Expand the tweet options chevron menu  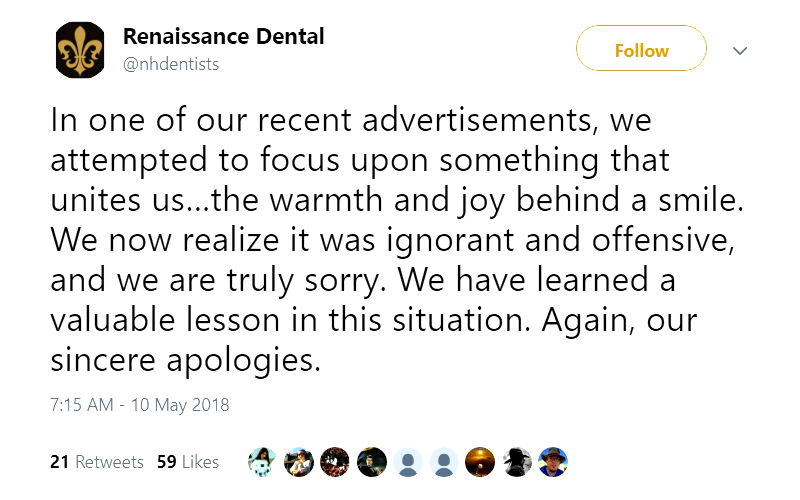click(x=740, y=50)
